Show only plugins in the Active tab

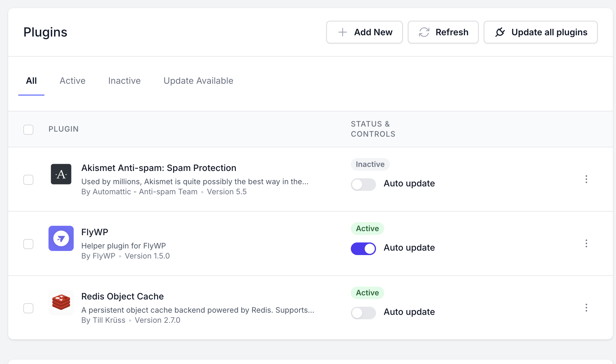(x=72, y=81)
